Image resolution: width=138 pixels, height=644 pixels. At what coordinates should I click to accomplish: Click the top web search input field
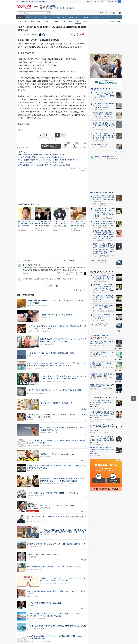point(103,2)
